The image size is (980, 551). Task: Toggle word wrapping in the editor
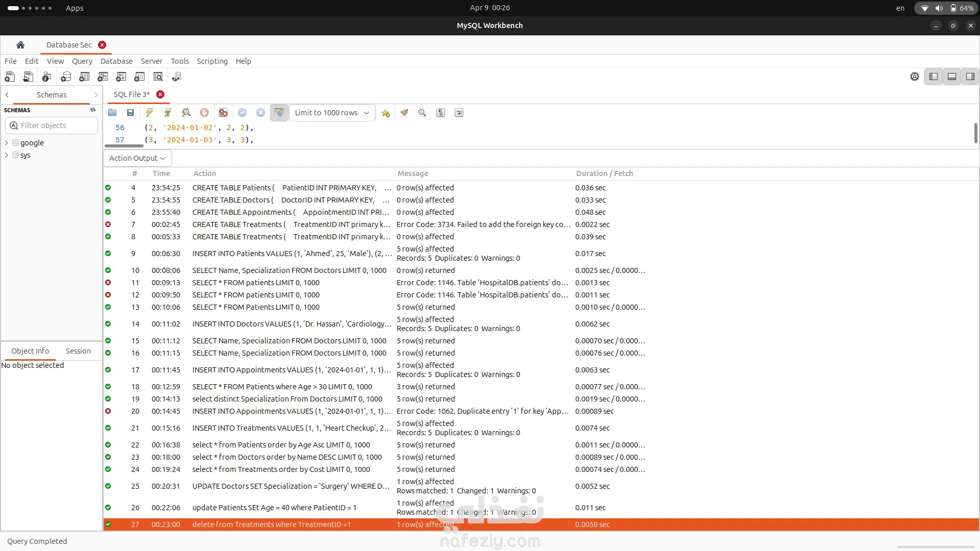click(459, 113)
